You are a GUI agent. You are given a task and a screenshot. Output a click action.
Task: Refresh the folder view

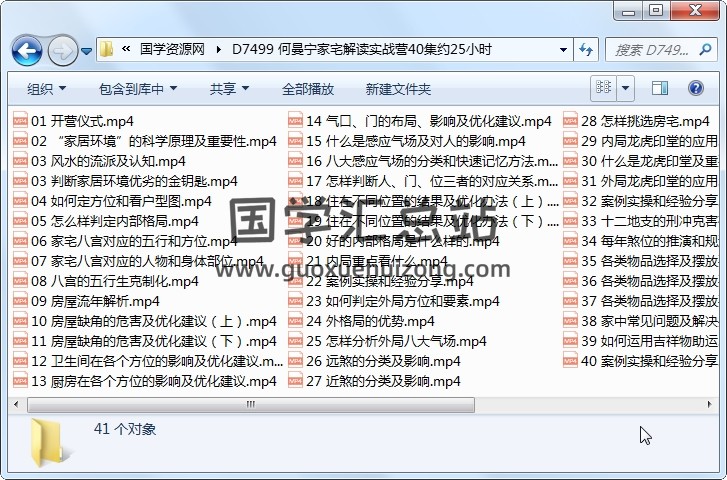[x=586, y=49]
